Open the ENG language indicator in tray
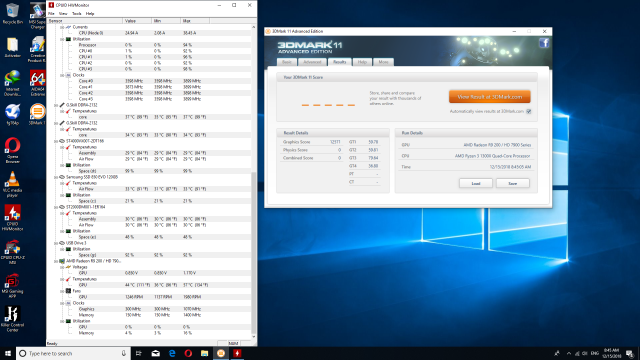Image resolution: width=640 pixels, height=360 pixels. pos(595,353)
